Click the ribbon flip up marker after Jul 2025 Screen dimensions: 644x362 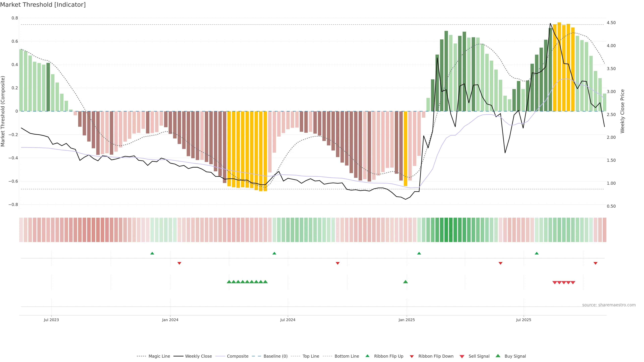coord(537,253)
